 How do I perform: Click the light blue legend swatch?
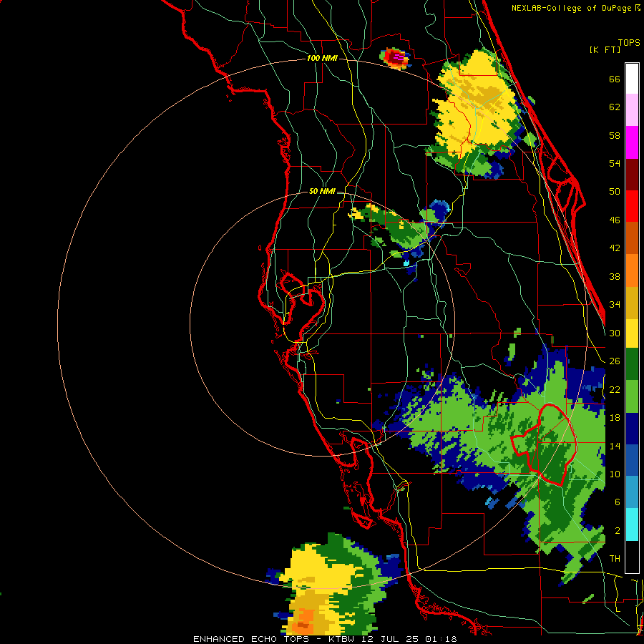632,492
